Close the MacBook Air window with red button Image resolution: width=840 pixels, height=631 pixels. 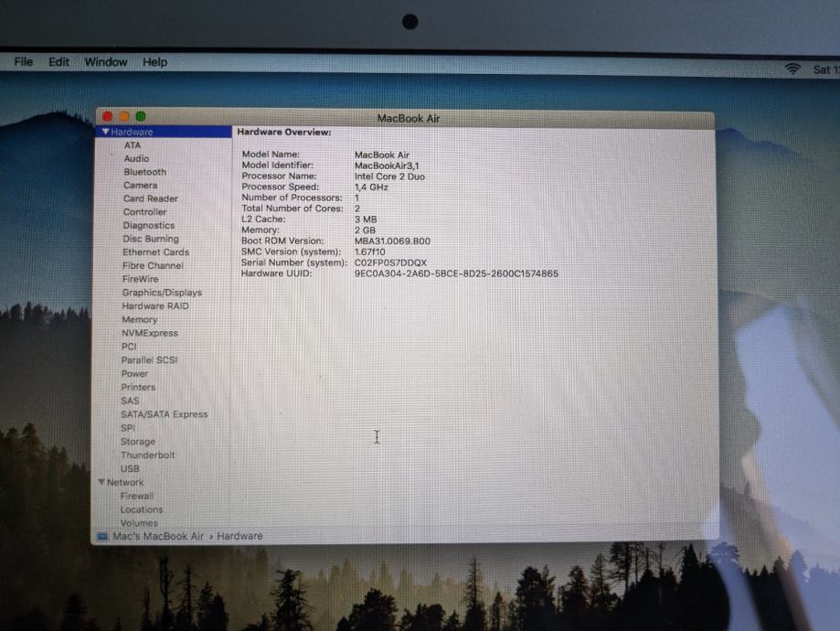pos(107,116)
